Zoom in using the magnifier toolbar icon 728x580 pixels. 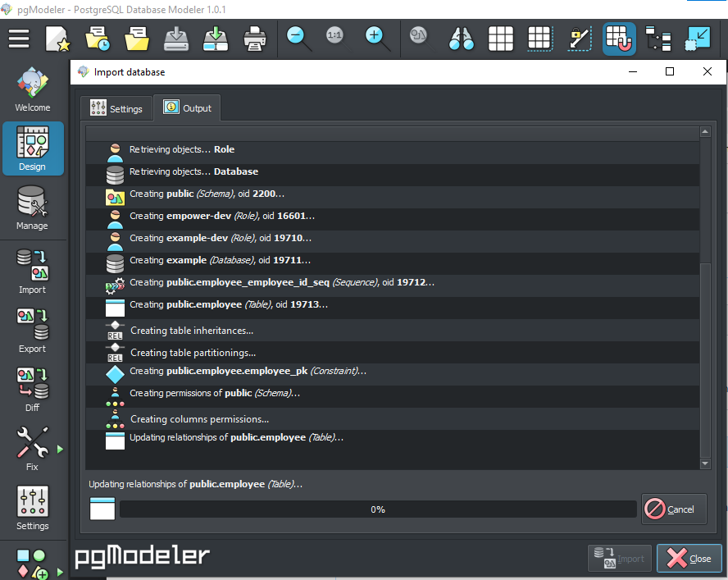[x=375, y=38]
